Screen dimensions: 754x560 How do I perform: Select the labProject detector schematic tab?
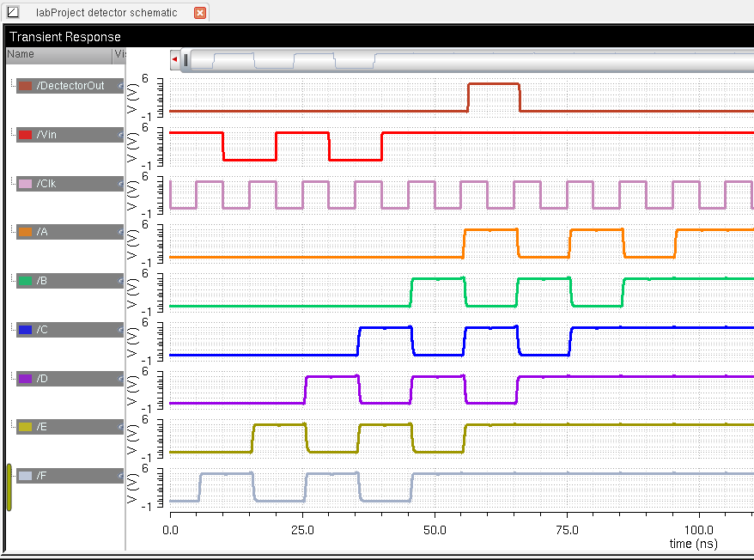pyautogui.click(x=107, y=13)
